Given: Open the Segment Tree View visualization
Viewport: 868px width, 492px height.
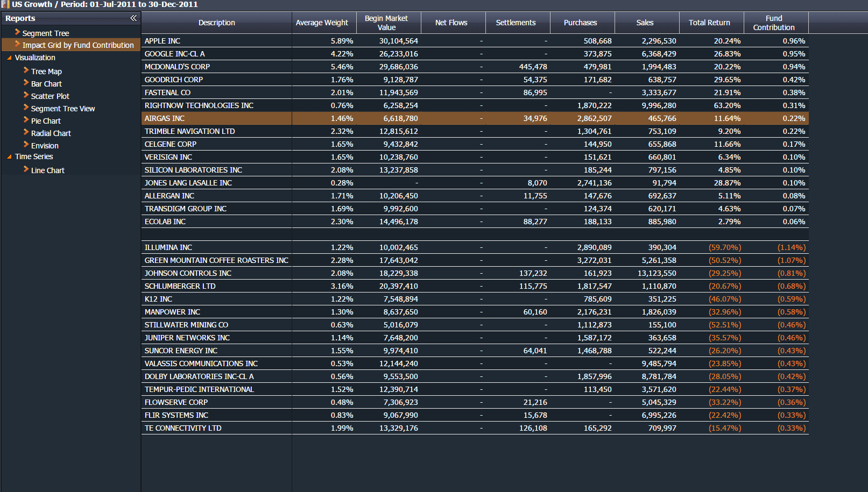Looking at the screenshot, I should pyautogui.click(x=63, y=109).
